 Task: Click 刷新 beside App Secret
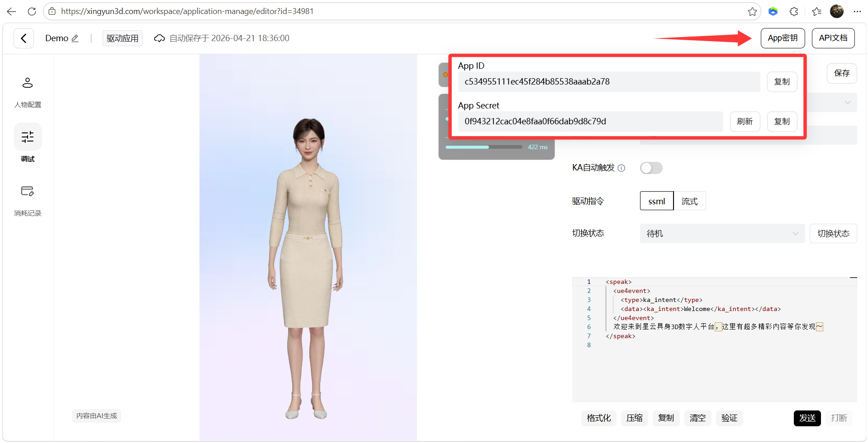tap(745, 122)
